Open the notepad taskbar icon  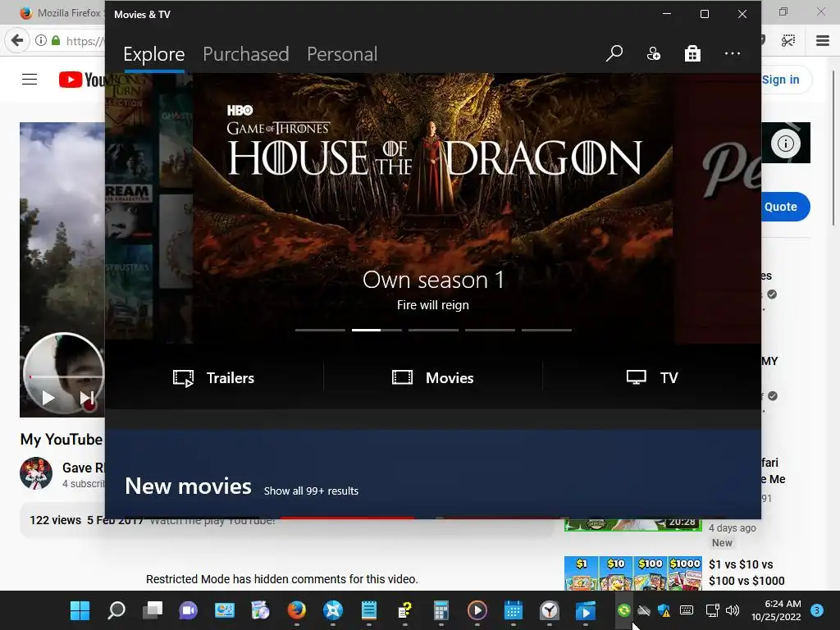point(368,610)
